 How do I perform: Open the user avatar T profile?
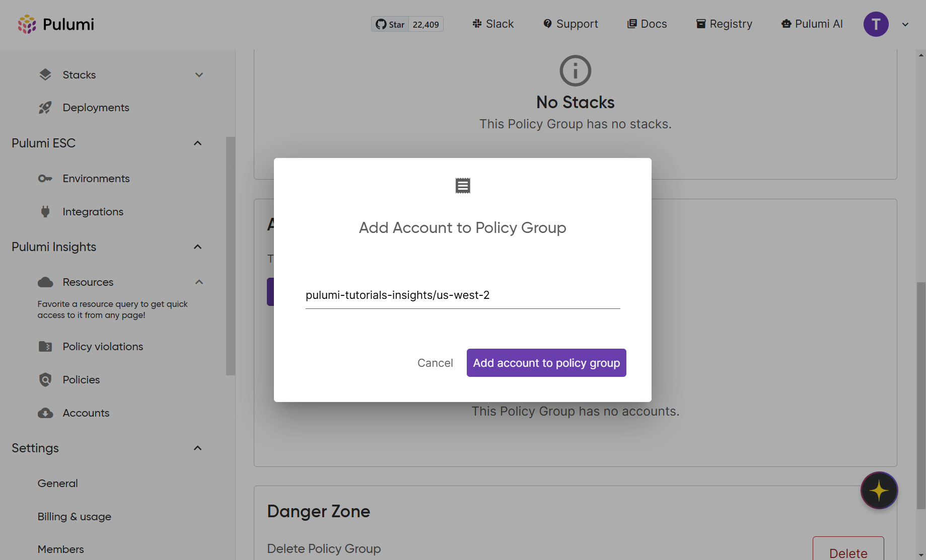click(876, 24)
